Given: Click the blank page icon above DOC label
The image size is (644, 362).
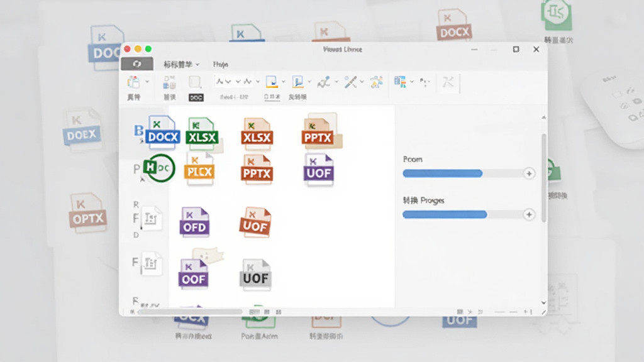Looking at the screenshot, I should coord(195,82).
